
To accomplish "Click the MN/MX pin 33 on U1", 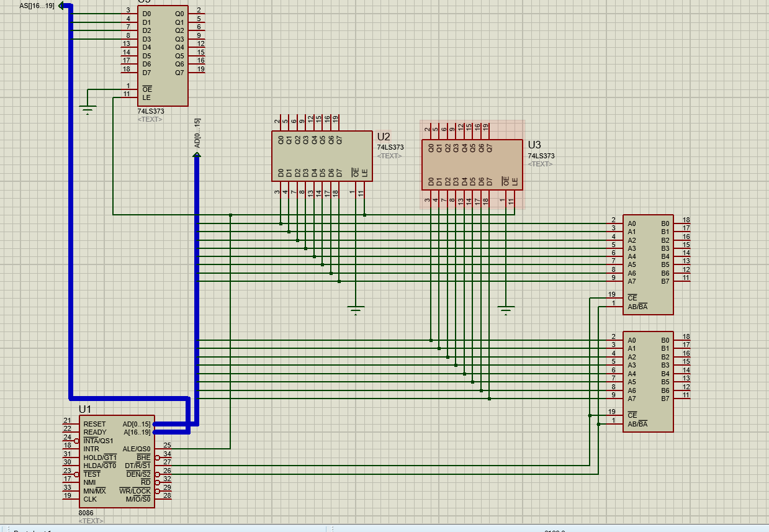I will [70, 490].
